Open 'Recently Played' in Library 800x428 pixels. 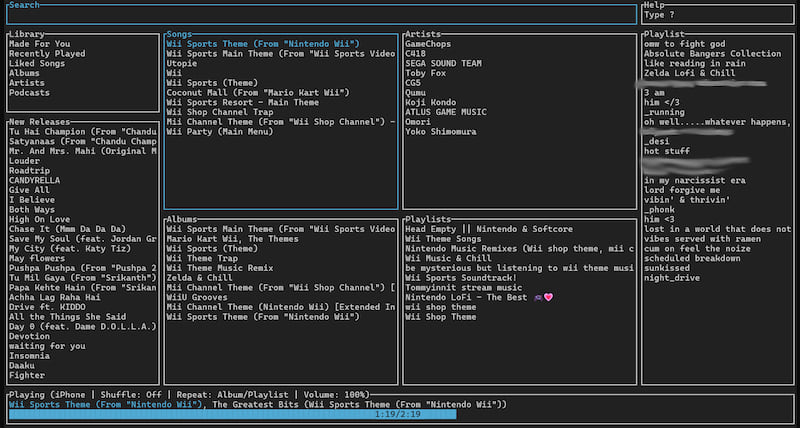pyautogui.click(x=47, y=54)
